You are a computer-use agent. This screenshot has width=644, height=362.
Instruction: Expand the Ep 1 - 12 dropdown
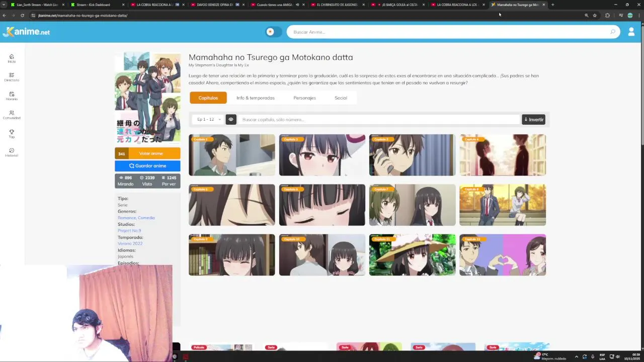click(209, 119)
